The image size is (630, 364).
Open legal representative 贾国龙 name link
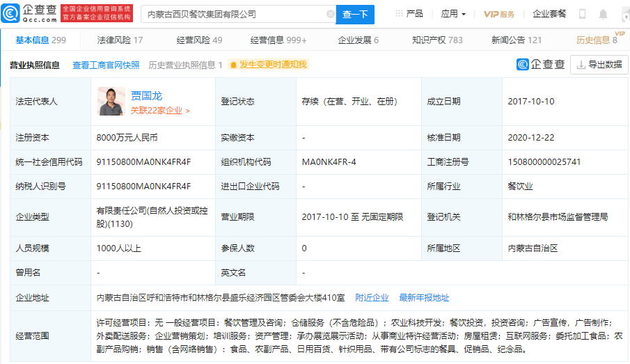[146, 96]
